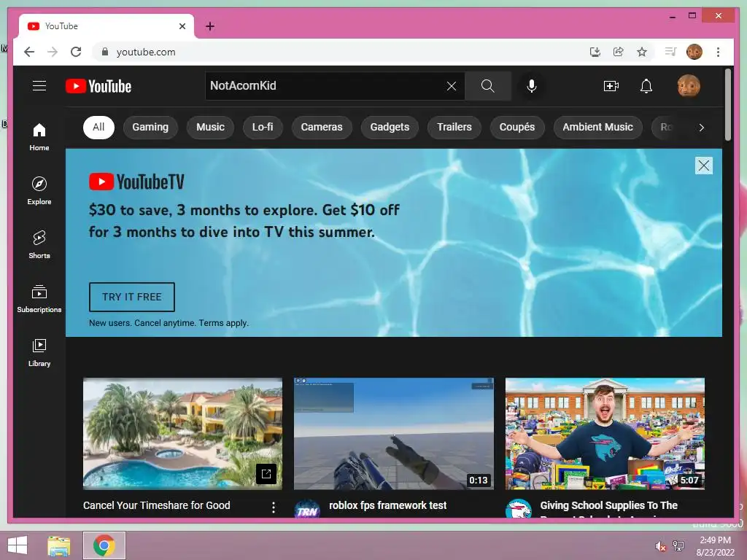This screenshot has height=560, width=747.
Task: Show more filter chips with right chevron
Action: tap(701, 127)
